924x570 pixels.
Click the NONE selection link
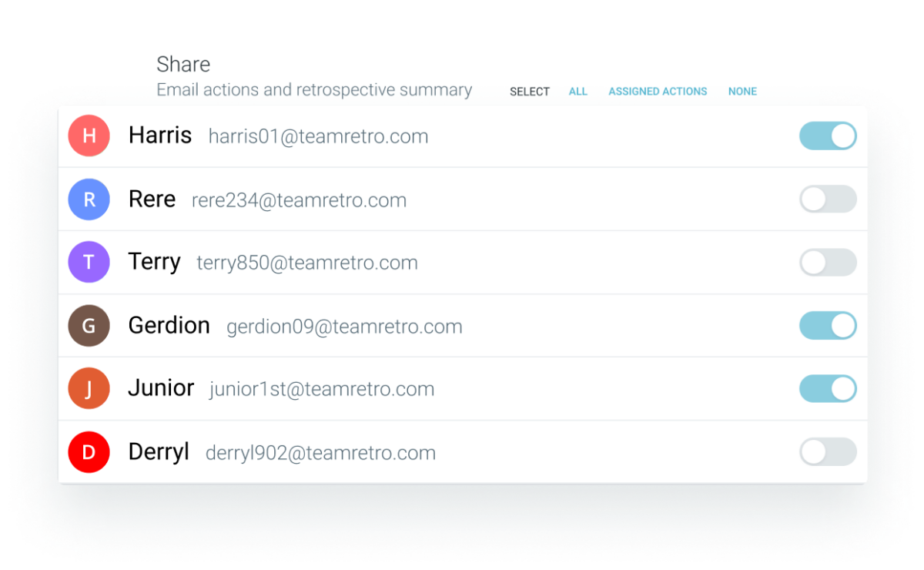point(742,92)
